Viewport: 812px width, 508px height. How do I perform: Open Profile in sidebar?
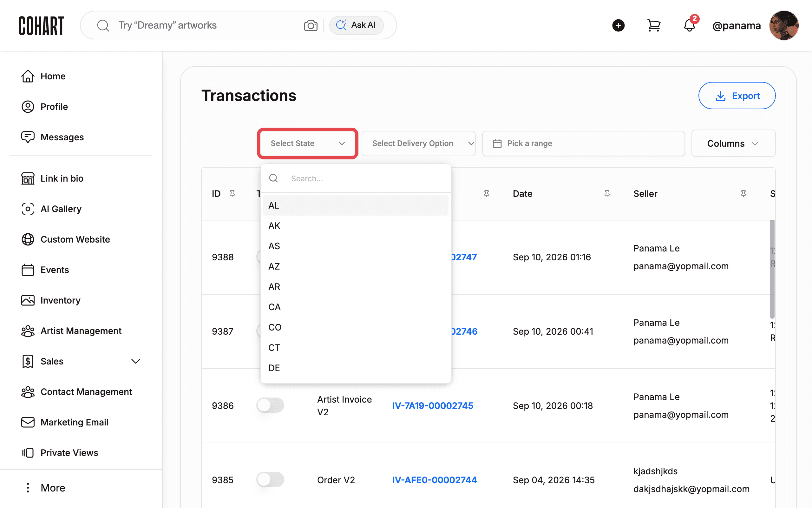pyautogui.click(x=54, y=107)
